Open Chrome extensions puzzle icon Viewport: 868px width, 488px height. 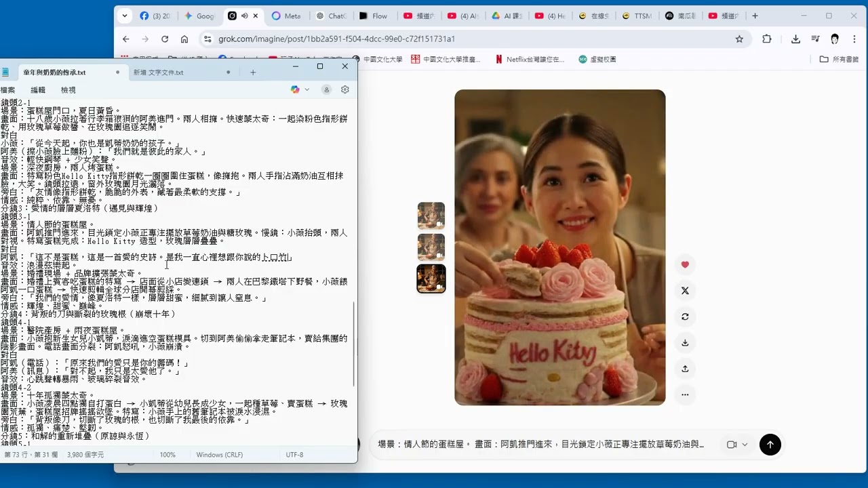[x=767, y=39]
